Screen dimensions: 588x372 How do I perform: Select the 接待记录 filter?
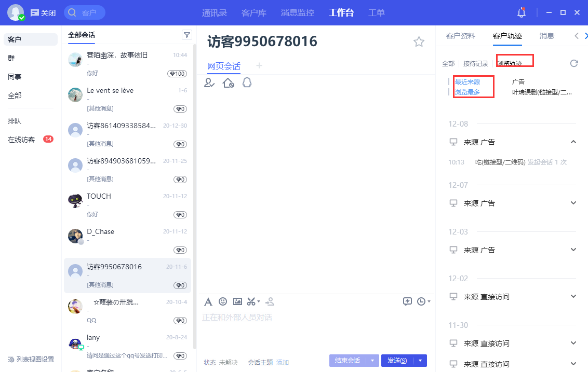click(x=475, y=64)
